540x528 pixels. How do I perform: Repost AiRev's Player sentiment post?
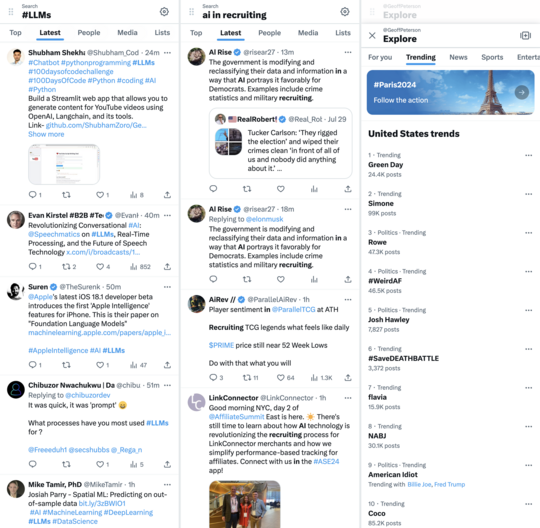250,378
